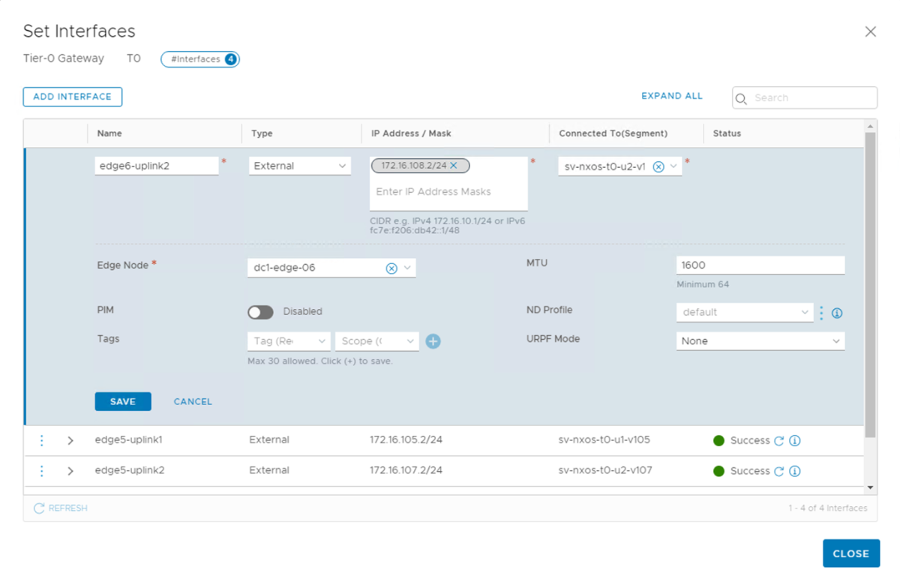The height and width of the screenshot is (588, 900).
Task: Open the Edge Node dropdown
Action: (407, 267)
